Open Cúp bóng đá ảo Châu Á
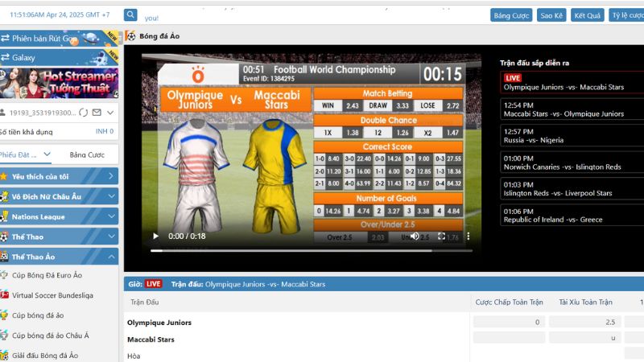This screenshot has width=644, height=362. [x=50, y=335]
